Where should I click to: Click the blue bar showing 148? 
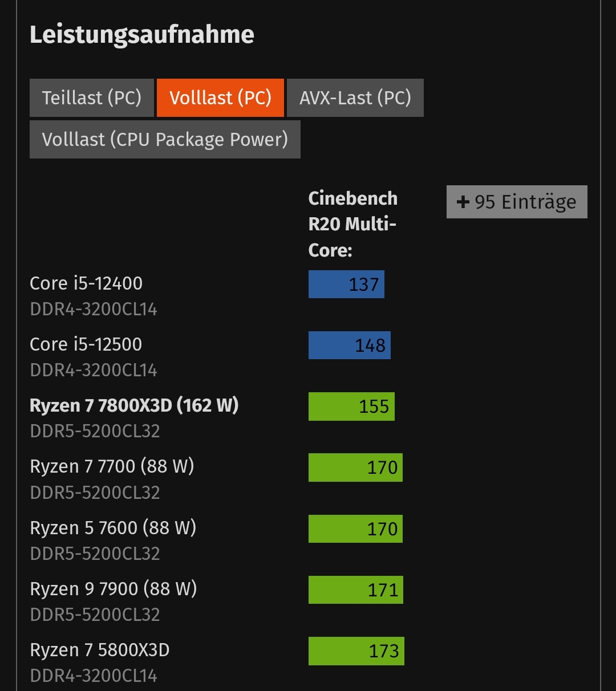tap(350, 345)
